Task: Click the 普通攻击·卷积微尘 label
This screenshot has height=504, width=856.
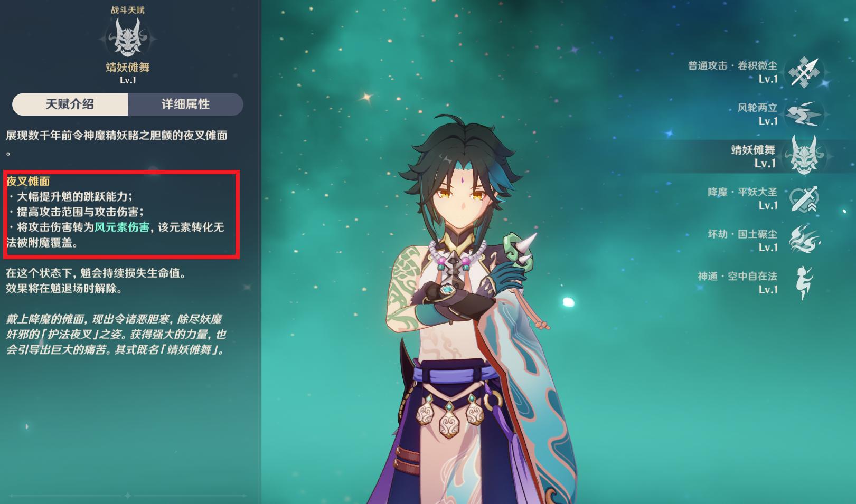Action: (732, 66)
